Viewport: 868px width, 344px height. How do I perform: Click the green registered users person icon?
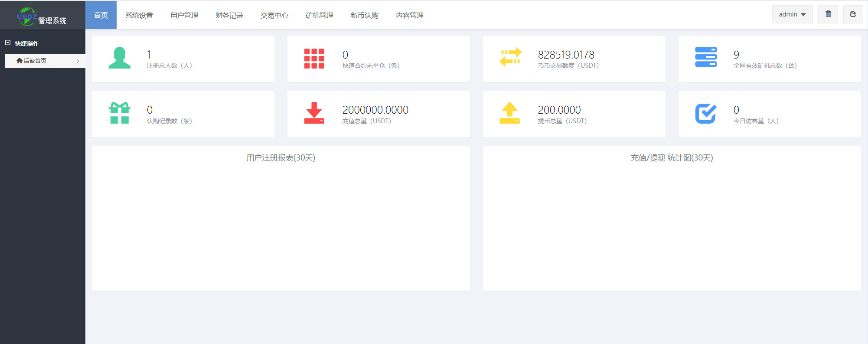[119, 58]
